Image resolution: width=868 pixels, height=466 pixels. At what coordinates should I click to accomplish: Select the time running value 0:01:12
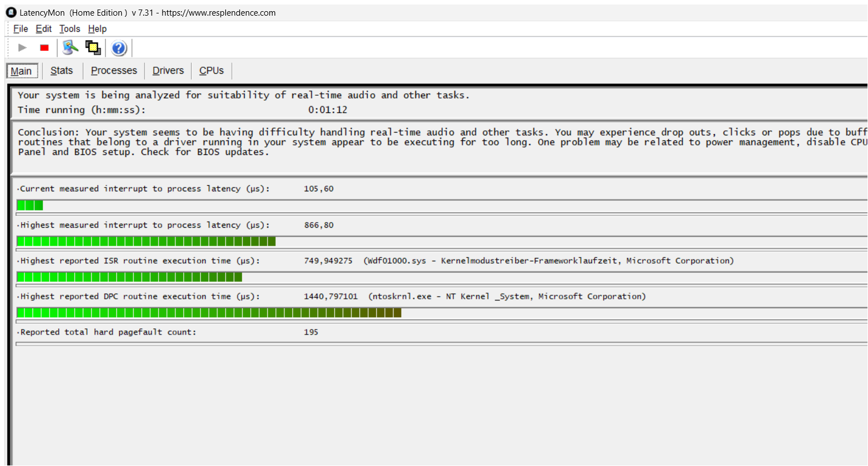point(328,110)
